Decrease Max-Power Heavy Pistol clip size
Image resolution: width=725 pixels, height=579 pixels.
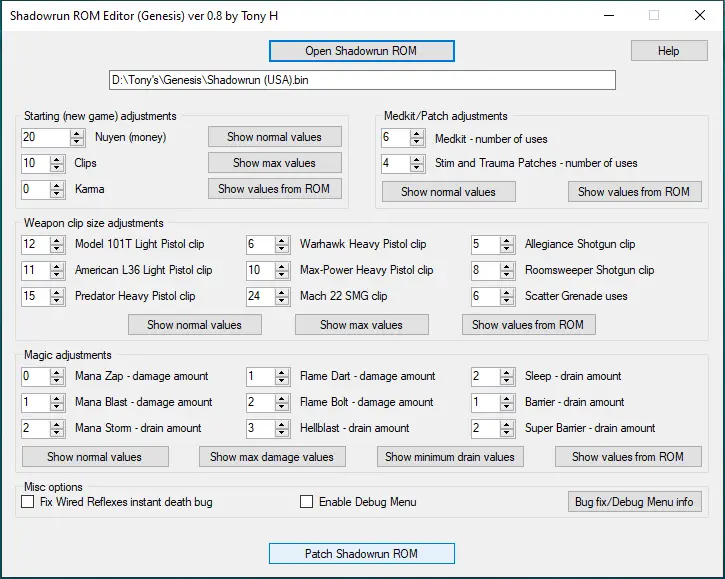click(x=282, y=275)
